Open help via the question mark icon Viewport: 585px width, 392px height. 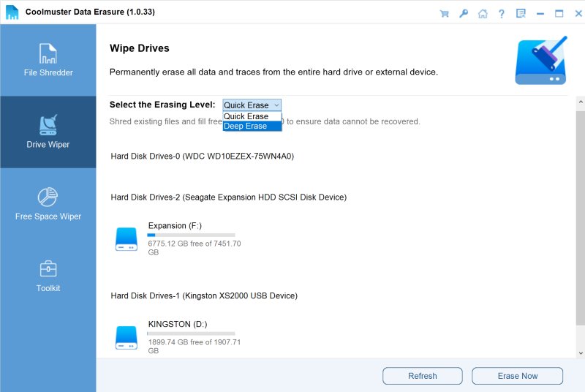(501, 13)
